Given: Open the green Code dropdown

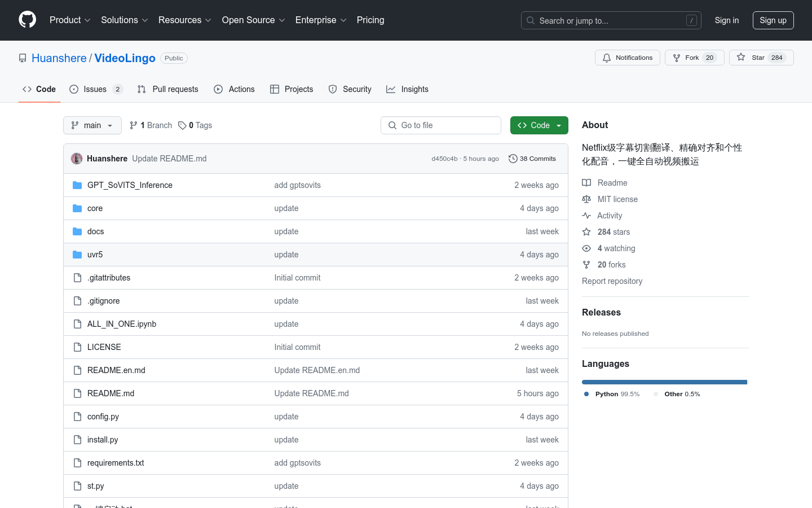Looking at the screenshot, I should (539, 125).
